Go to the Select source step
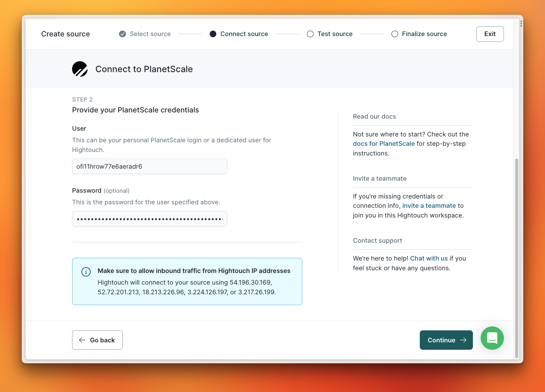The width and height of the screenshot is (545, 392). click(x=150, y=34)
